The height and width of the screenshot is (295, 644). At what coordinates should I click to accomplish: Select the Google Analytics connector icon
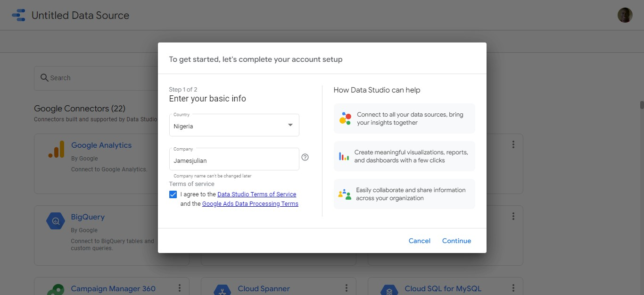point(56,150)
